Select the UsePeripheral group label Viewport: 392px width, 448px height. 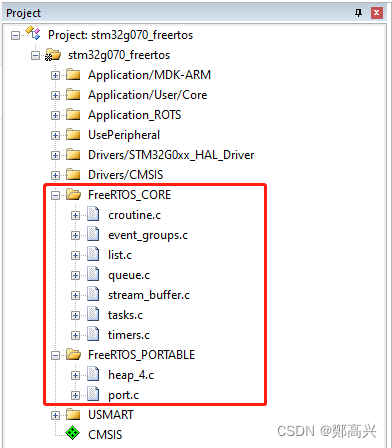pyautogui.click(x=124, y=135)
